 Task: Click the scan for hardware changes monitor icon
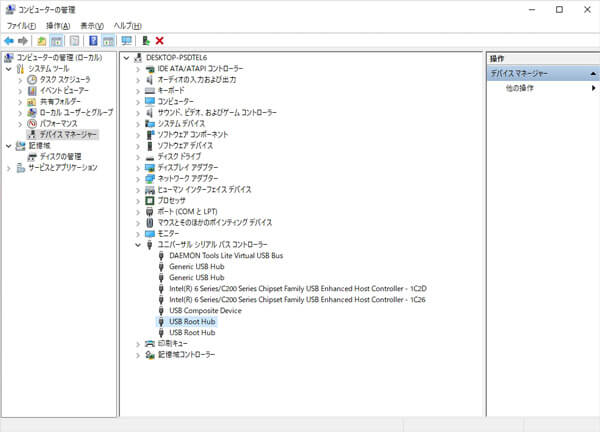coord(126,41)
